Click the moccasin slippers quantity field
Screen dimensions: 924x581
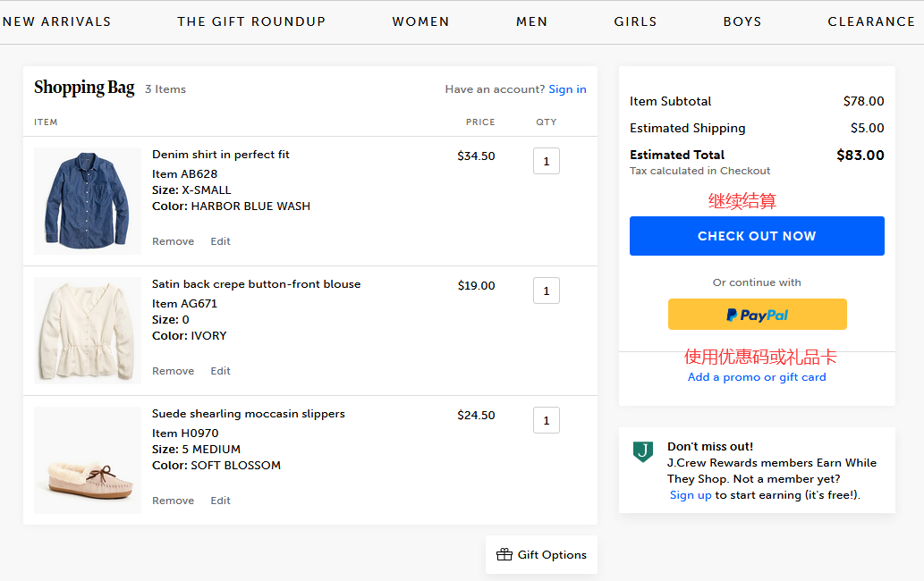coord(547,420)
